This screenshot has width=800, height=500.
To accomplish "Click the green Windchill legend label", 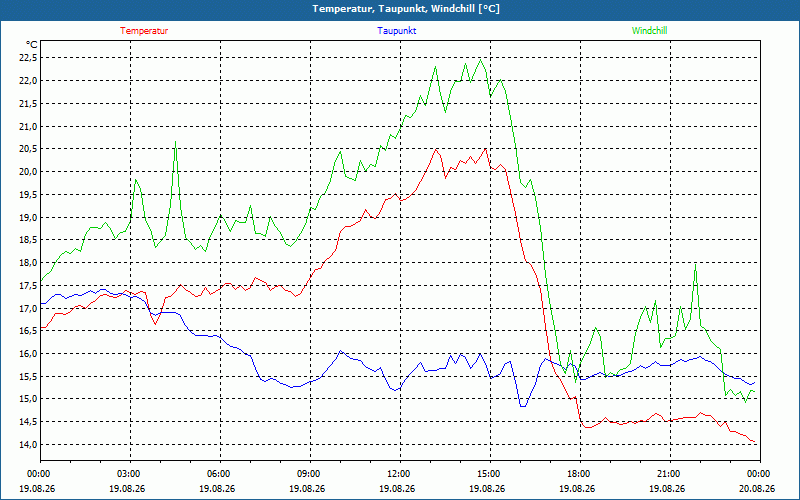I will tap(649, 31).
